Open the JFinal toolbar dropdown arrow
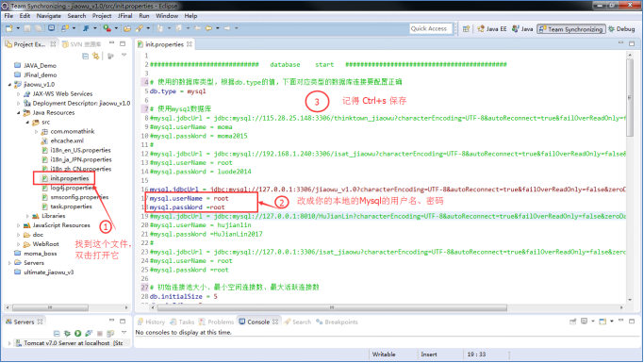Viewport: 644px width, 363px height. tap(94, 28)
